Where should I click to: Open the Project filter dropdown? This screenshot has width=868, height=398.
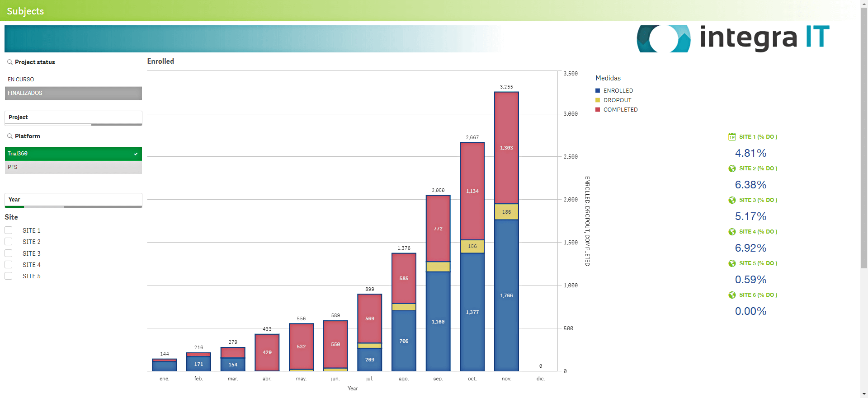click(73, 117)
